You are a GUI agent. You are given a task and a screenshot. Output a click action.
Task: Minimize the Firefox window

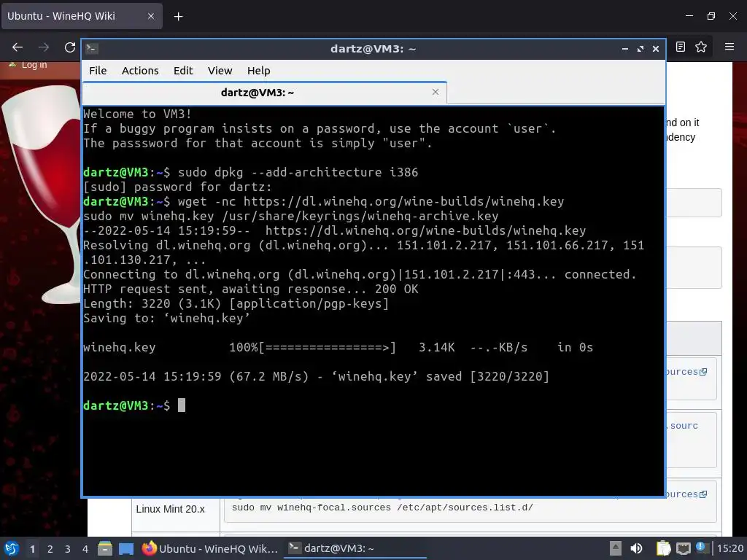[x=689, y=16]
